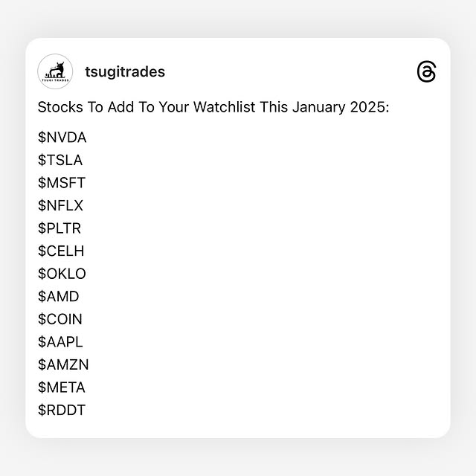Open the Threads logo icon
This screenshot has height=476, width=476.
[x=427, y=72]
